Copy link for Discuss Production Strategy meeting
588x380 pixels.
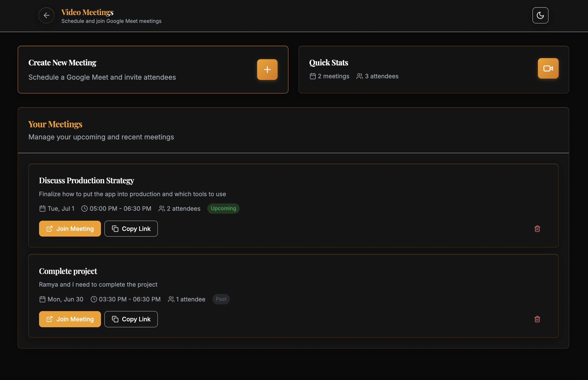click(x=131, y=229)
